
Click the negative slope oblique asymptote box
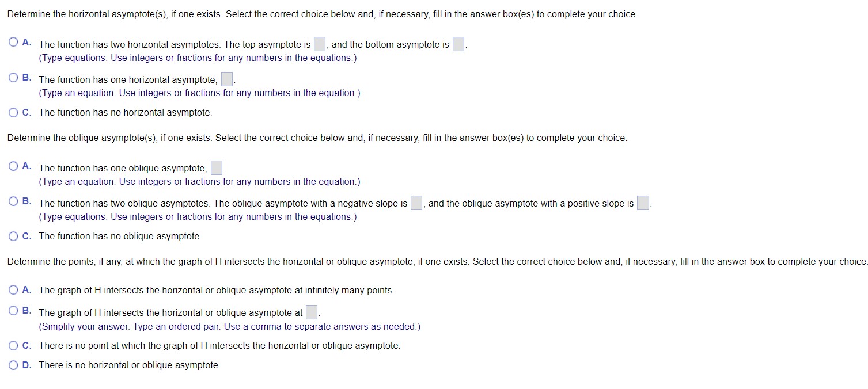click(x=416, y=203)
